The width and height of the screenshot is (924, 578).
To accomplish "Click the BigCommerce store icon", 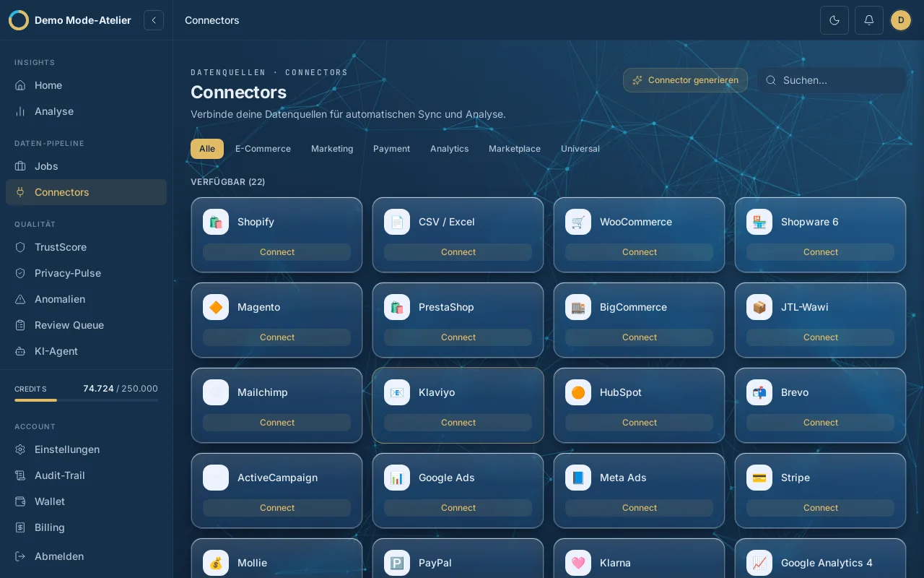I will (578, 307).
